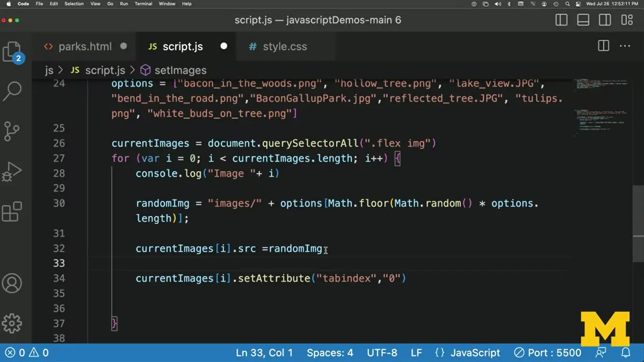The image size is (644, 362).
Task: Split the editor to the right
Action: [x=603, y=46]
